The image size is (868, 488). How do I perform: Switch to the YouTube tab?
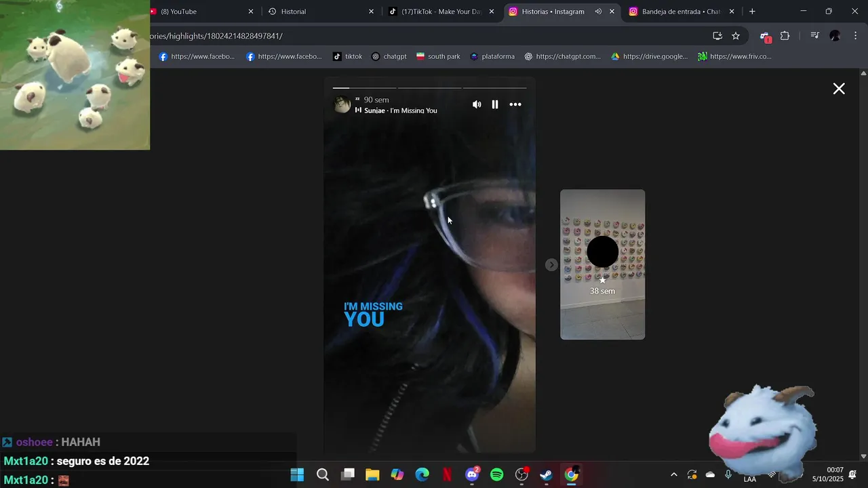click(x=197, y=12)
